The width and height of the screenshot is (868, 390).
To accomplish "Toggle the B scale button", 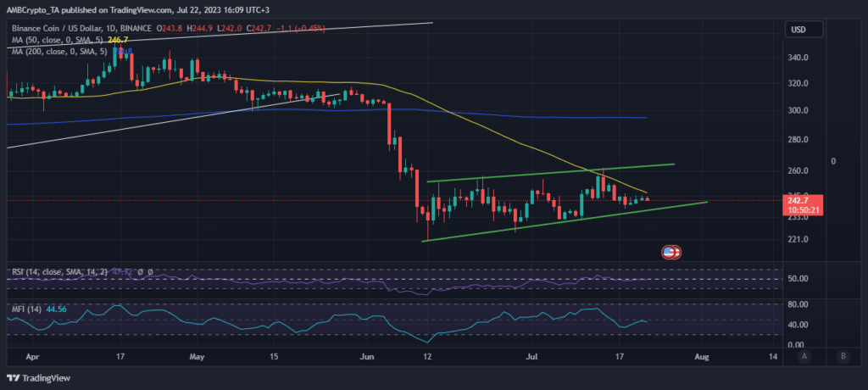I will [x=843, y=357].
